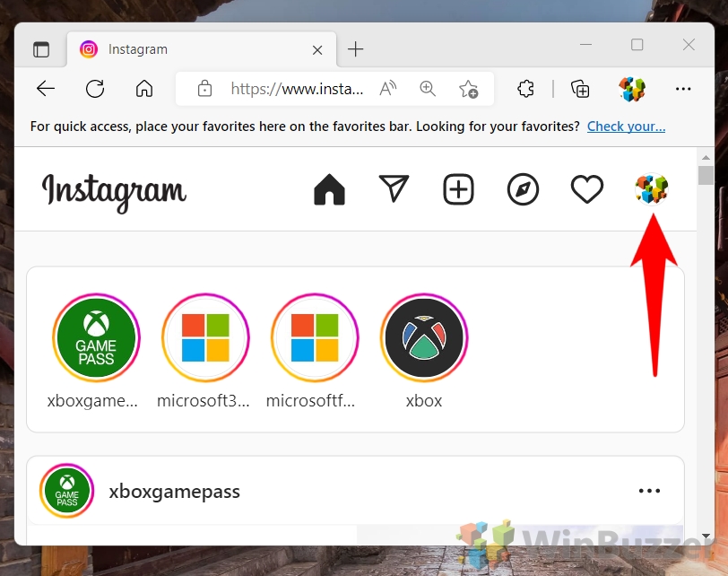Viewport: 728px width, 576px height.
Task: Open Edge browser profile avatar
Action: [632, 88]
